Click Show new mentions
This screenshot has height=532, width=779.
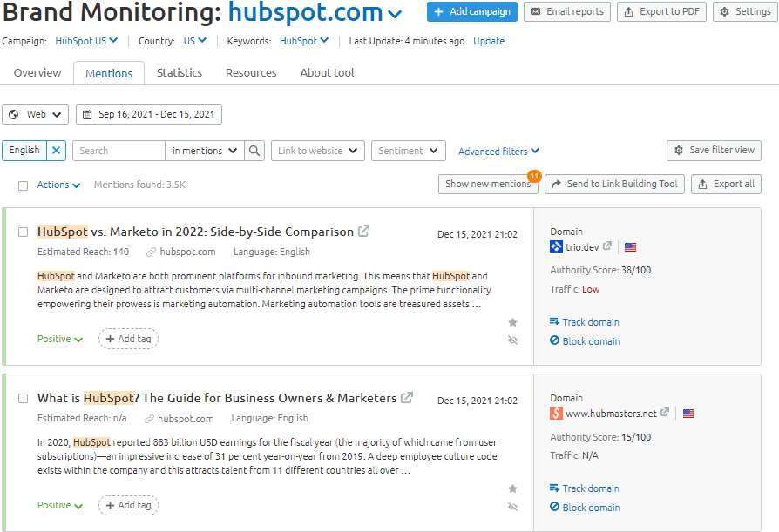pos(488,184)
